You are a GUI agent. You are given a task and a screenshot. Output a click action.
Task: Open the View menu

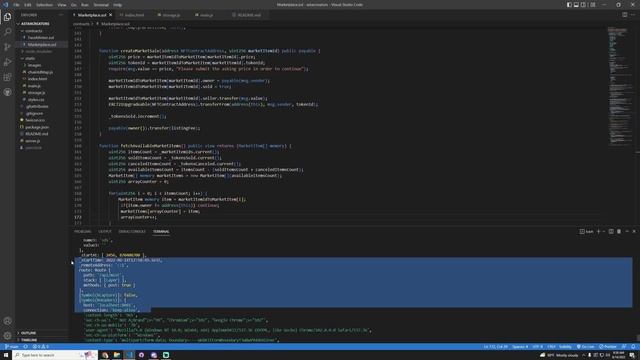click(x=62, y=5)
